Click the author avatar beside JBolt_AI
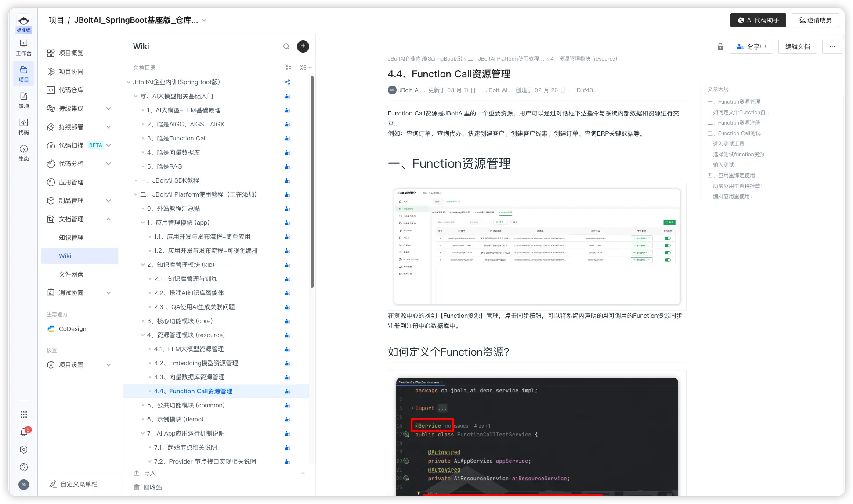This screenshot has height=504, width=853. pos(392,90)
